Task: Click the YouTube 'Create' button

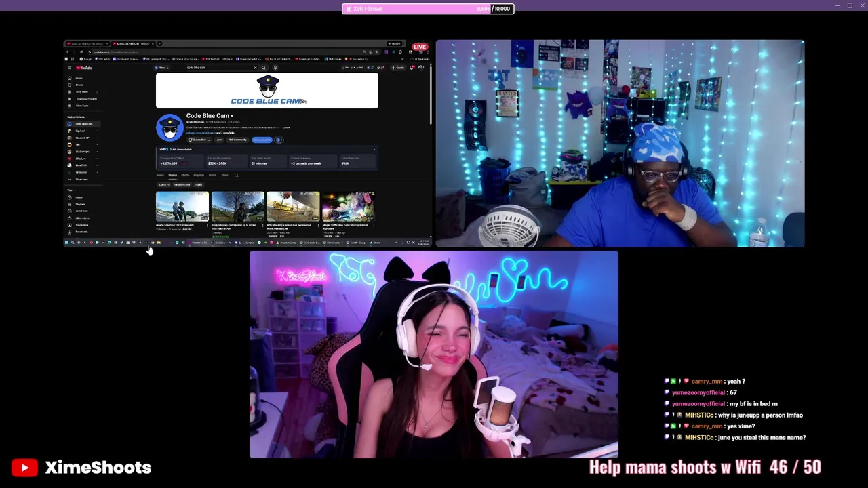Action: [x=398, y=68]
